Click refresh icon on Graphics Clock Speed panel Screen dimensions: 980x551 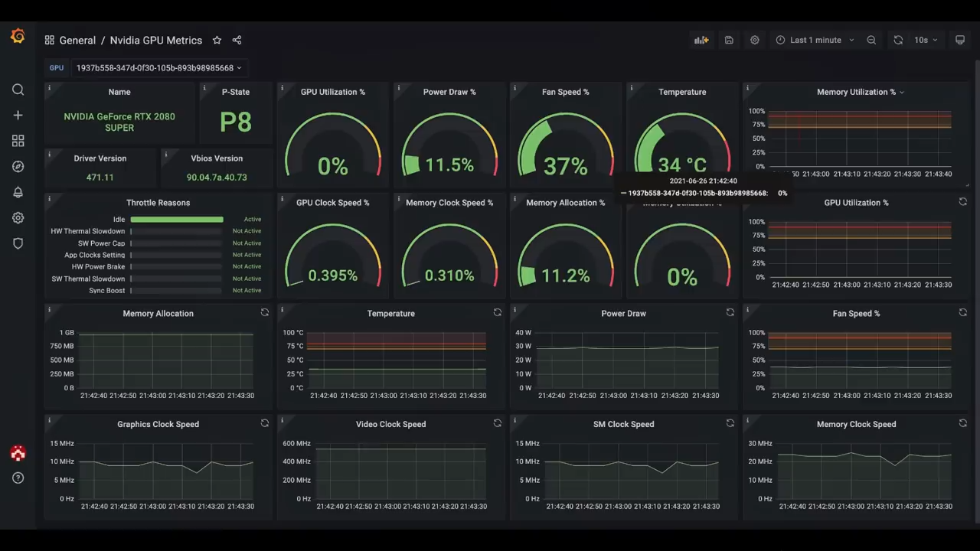tap(264, 423)
